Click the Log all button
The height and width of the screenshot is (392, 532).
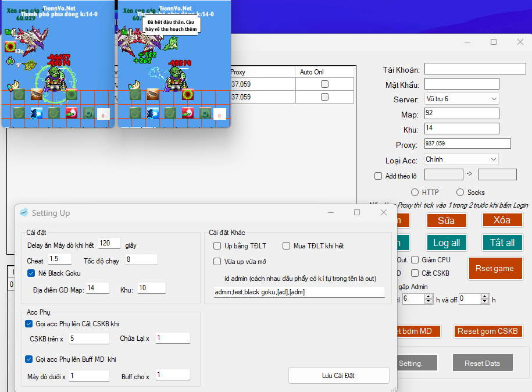click(447, 243)
